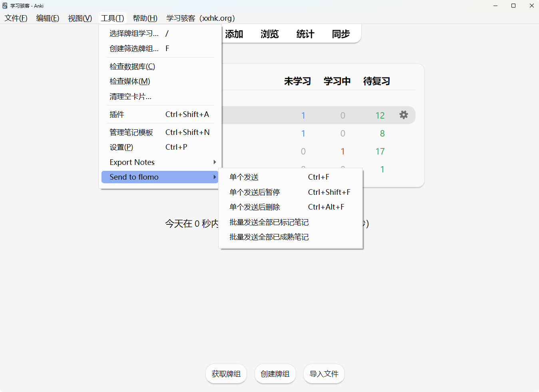Open 插件 add-ons manager entry
This screenshot has width=539, height=392.
(x=117, y=115)
